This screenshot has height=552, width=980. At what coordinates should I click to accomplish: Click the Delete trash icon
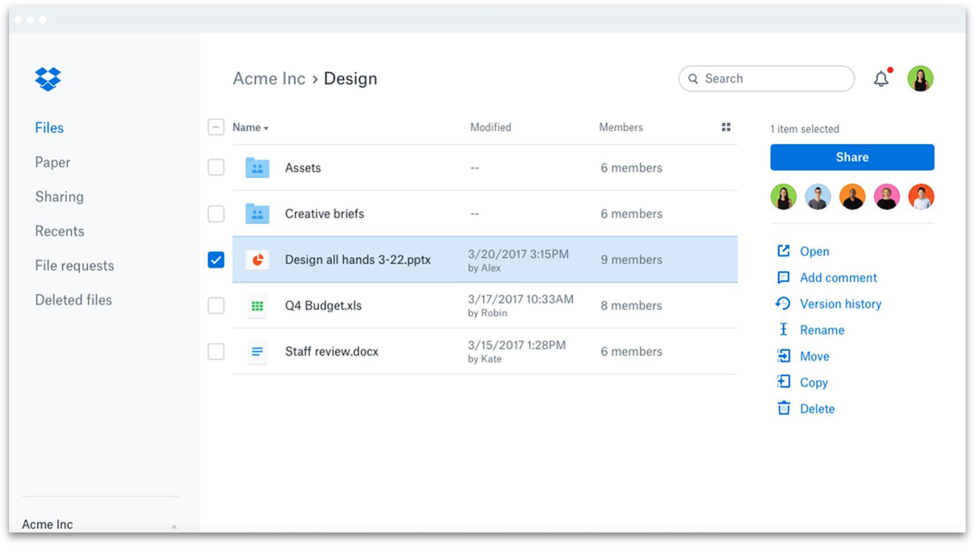pyautogui.click(x=783, y=408)
